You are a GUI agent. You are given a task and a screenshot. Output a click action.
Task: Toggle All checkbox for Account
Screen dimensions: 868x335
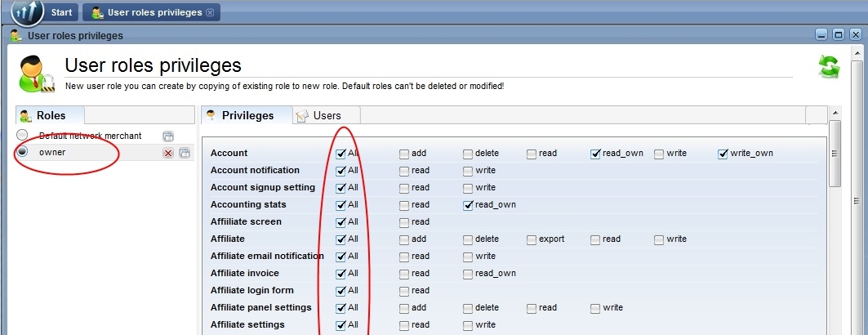click(x=341, y=154)
